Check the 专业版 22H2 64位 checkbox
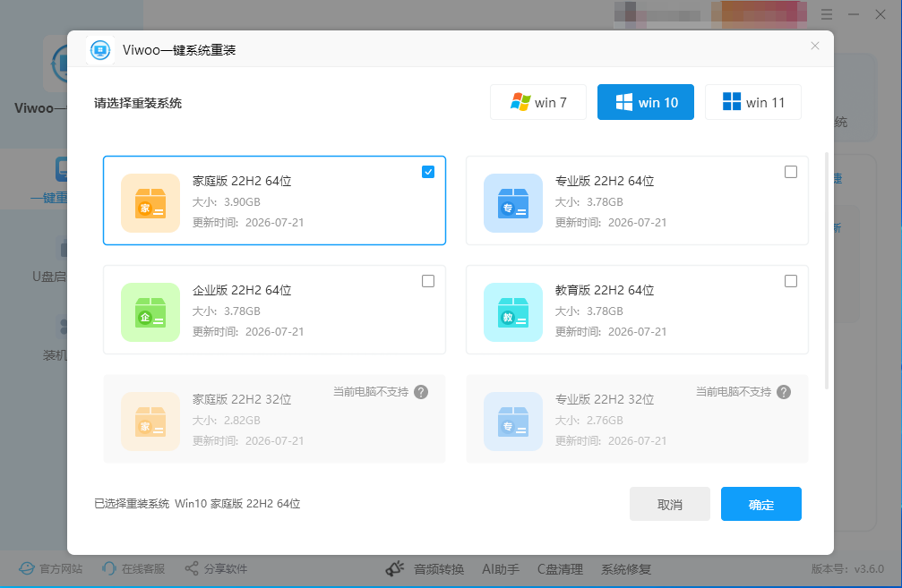Screen dimensions: 902x588 pos(791,172)
